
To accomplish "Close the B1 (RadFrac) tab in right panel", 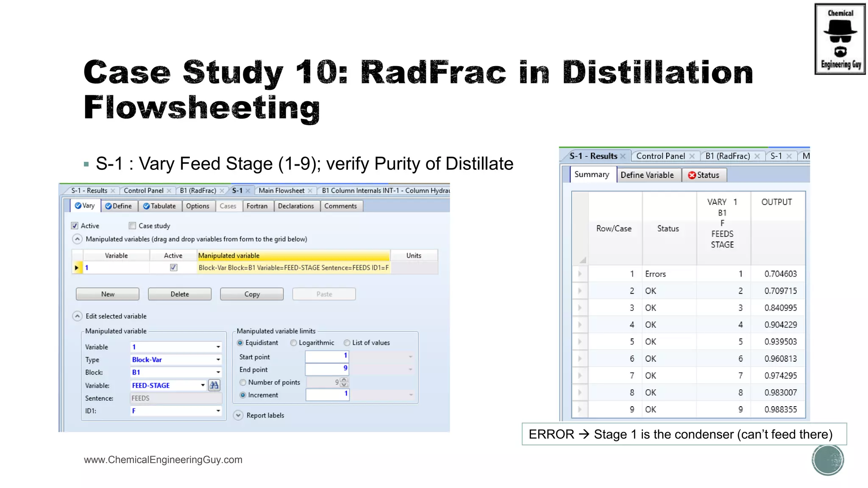I will tap(757, 156).
